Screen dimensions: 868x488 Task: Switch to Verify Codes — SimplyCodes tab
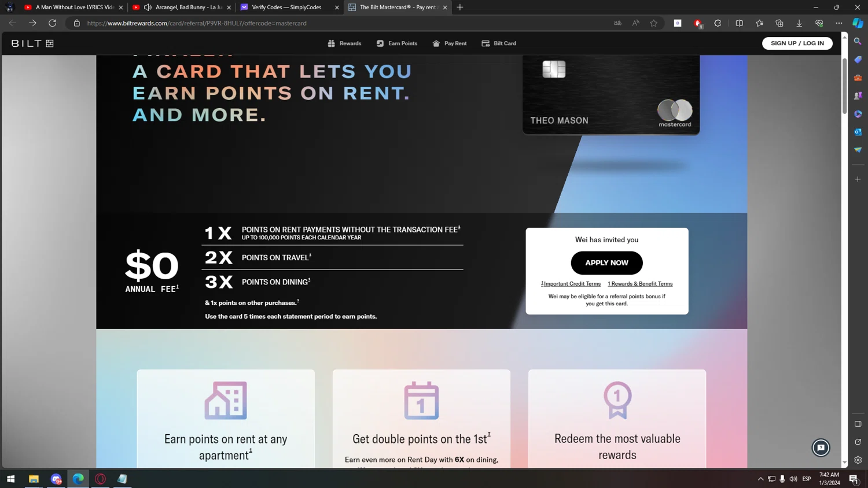[x=289, y=8]
